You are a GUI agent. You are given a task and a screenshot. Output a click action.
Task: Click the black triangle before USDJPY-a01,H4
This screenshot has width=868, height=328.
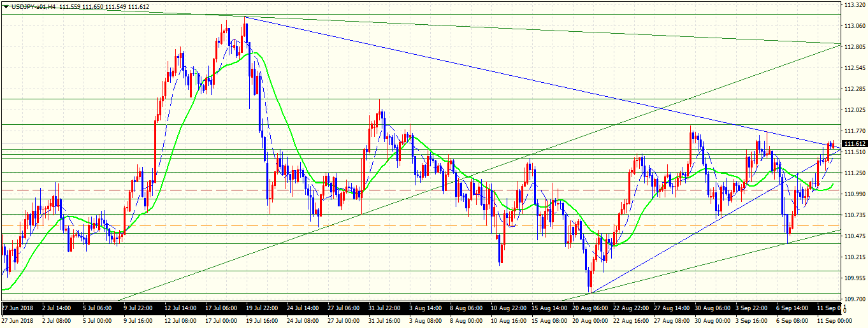[x=6, y=6]
